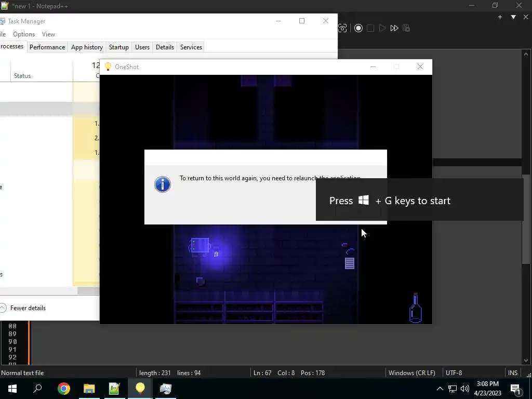
Task: Click scroll-up arrow of Notepad++ vertical scrollbar
Action: click(x=526, y=54)
